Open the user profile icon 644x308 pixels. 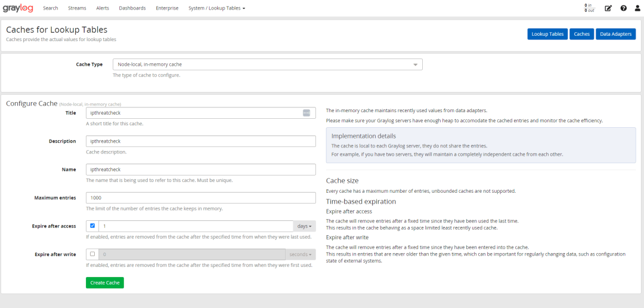pyautogui.click(x=637, y=8)
